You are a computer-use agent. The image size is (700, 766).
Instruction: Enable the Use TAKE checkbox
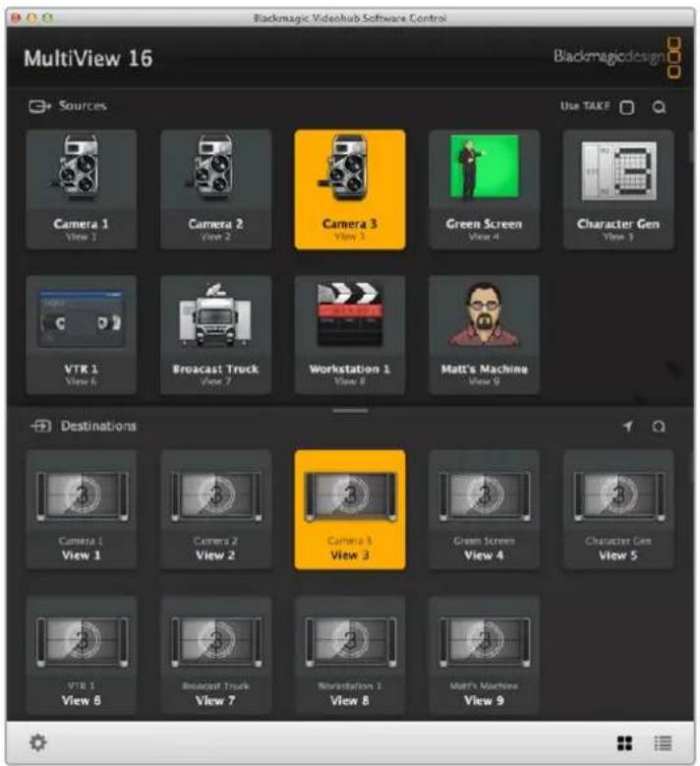(626, 107)
